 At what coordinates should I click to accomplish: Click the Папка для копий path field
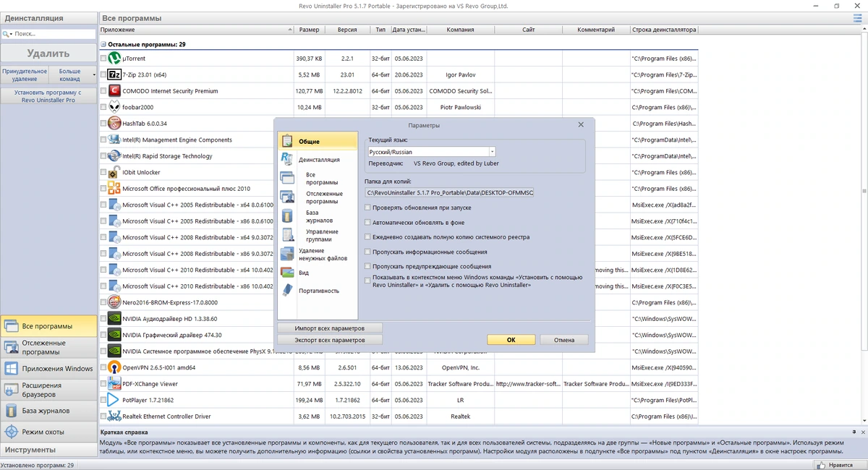[449, 193]
